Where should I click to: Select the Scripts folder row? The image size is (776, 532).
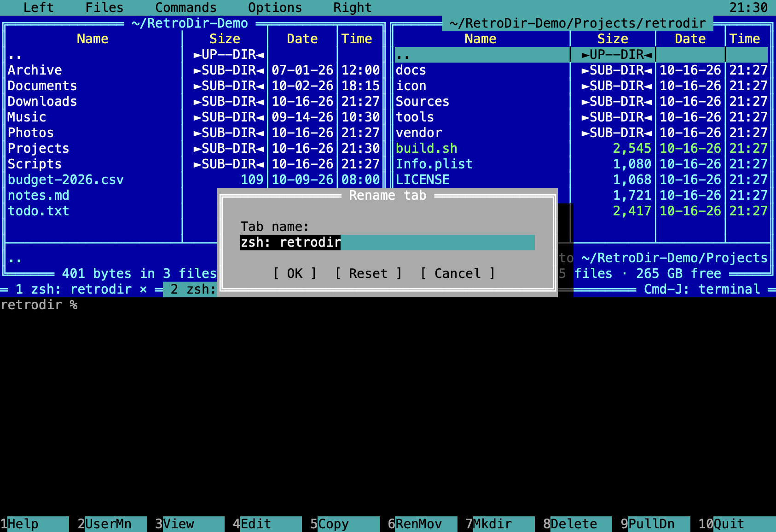coord(194,164)
